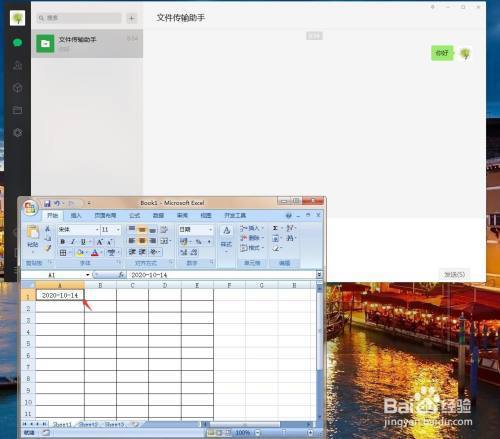The image size is (500, 439).
Task: Open the quick access toolbar customize arrow
Action: [89, 203]
